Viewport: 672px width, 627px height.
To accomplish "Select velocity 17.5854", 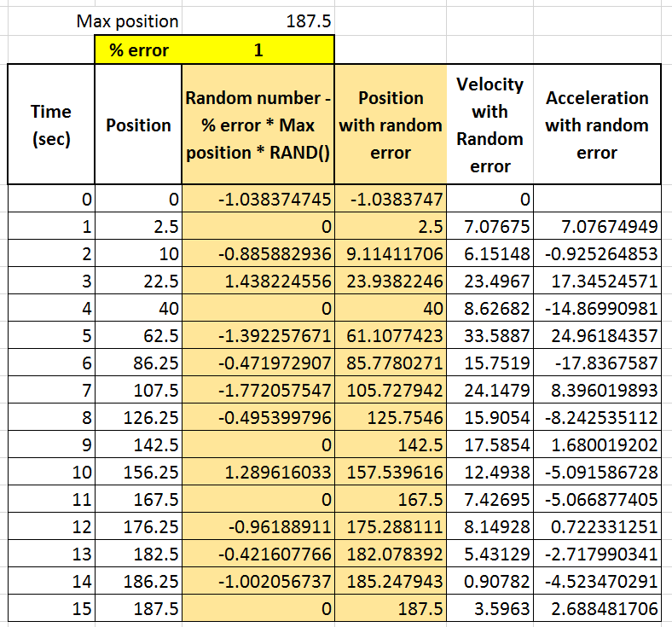I will point(490,444).
